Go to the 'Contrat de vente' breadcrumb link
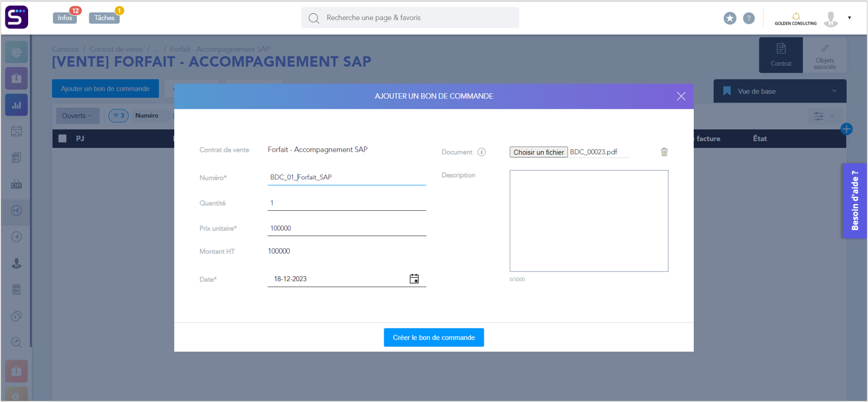868x402 pixels. (x=116, y=49)
